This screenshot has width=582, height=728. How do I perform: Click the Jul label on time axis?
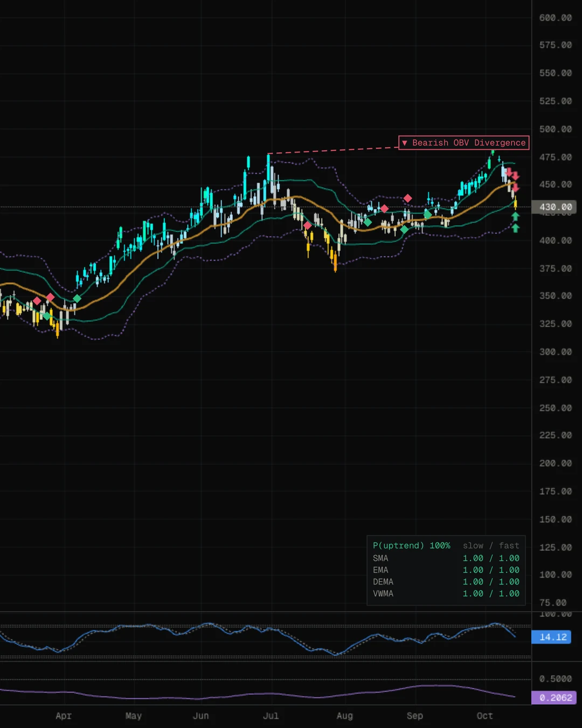click(271, 716)
